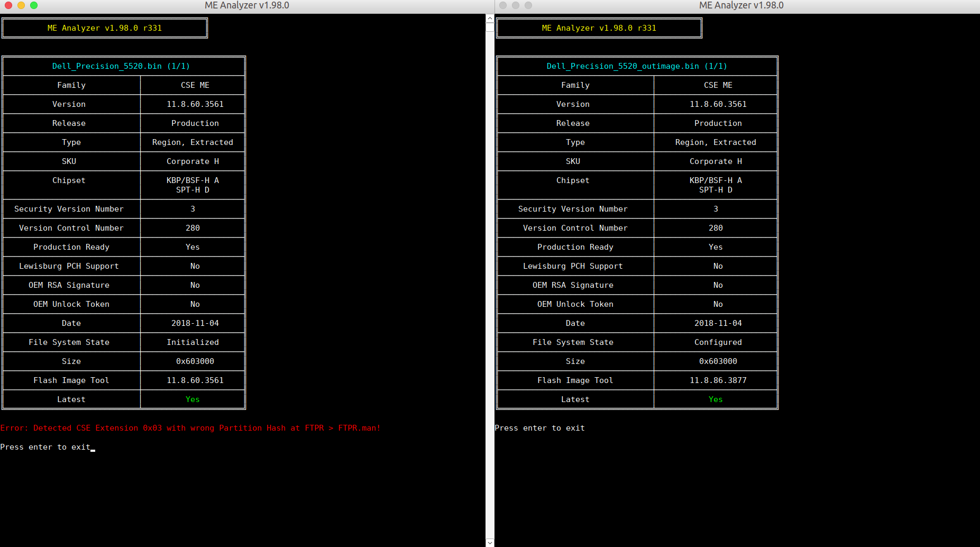Select Lewisburg PCH Support label in 5520.bin table

(69, 266)
